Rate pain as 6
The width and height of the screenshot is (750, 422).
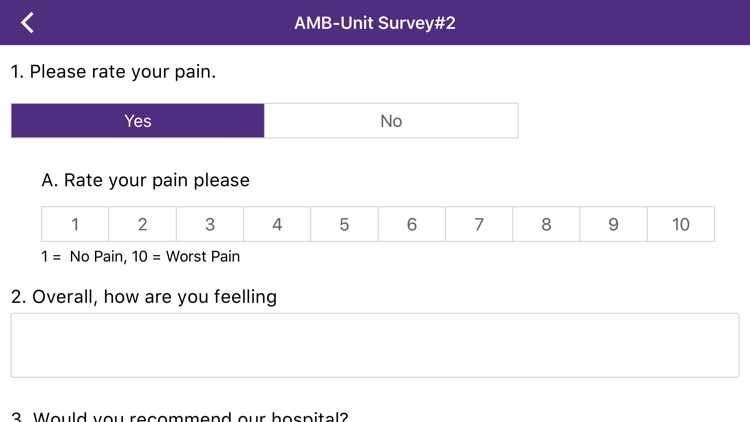(x=412, y=224)
